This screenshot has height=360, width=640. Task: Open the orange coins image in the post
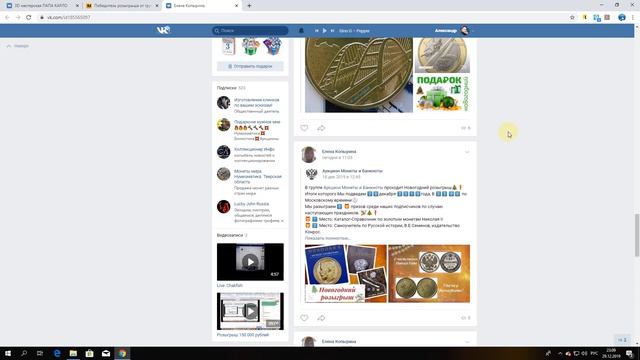[429, 273]
